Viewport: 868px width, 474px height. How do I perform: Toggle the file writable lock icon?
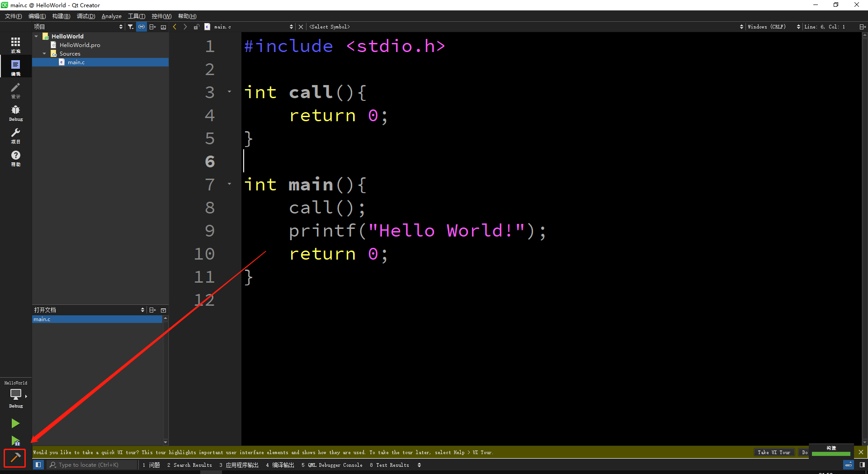tap(196, 27)
